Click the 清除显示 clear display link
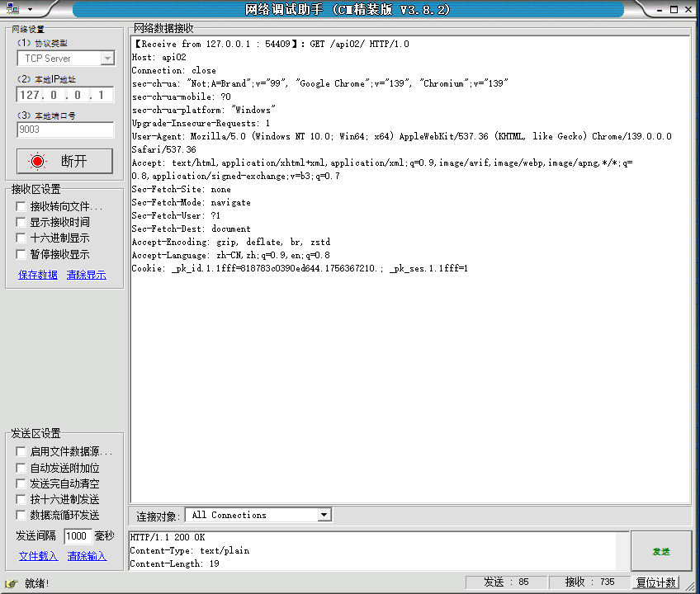700x594 pixels. (87, 275)
